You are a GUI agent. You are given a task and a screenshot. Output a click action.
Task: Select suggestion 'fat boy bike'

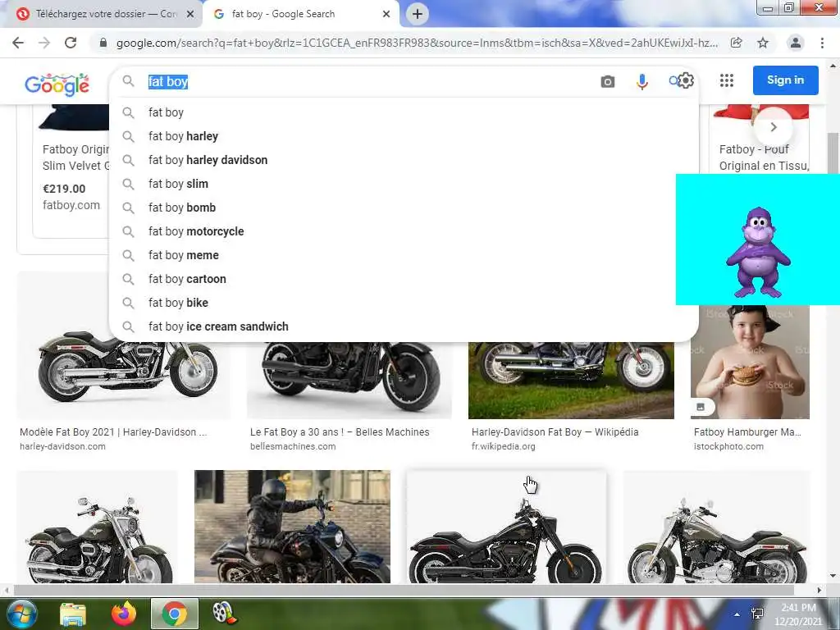404,303
